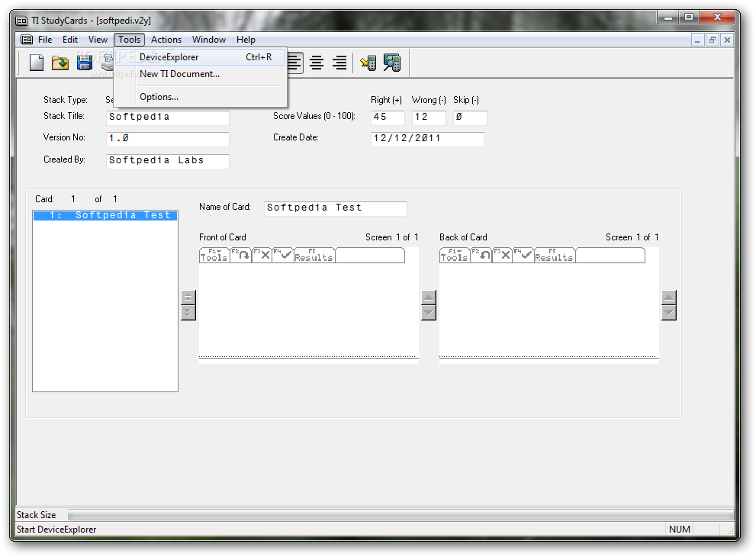Click the Created By field
The image size is (756, 557).
tap(168, 160)
